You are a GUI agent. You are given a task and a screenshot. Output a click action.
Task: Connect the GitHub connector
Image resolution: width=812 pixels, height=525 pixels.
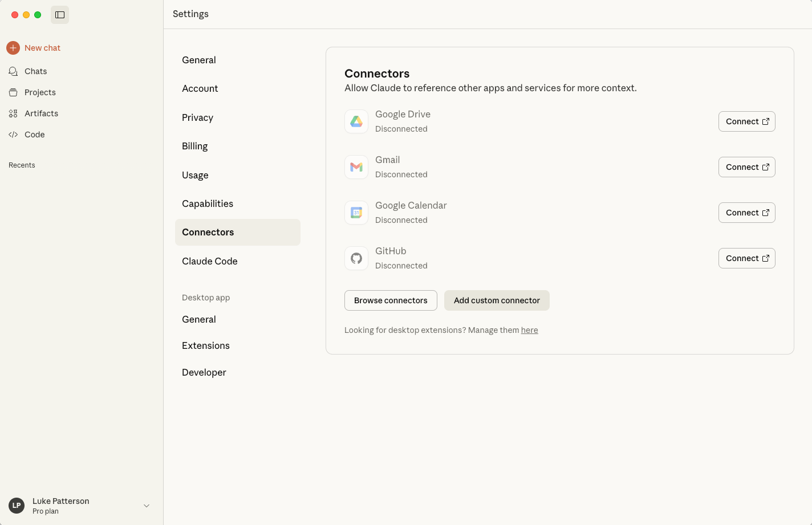tap(746, 258)
